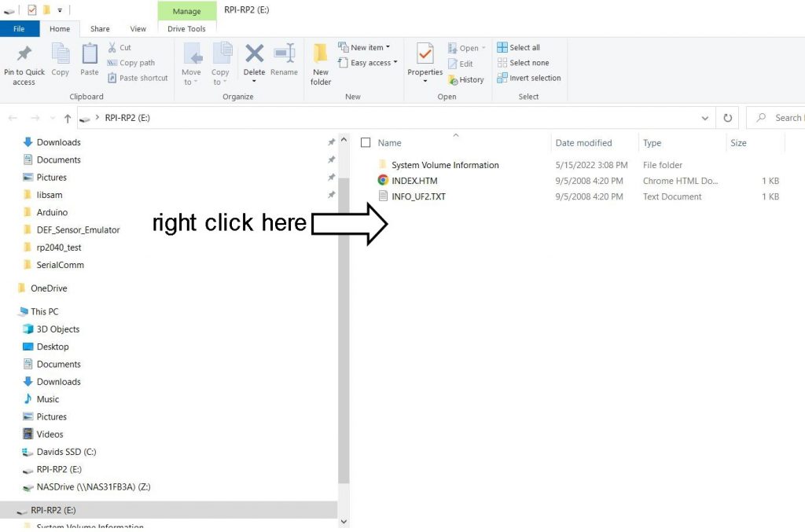Screen dimensions: 805x532
Task: Select Davids SSD (C:) in navigation pane
Action: (x=66, y=452)
